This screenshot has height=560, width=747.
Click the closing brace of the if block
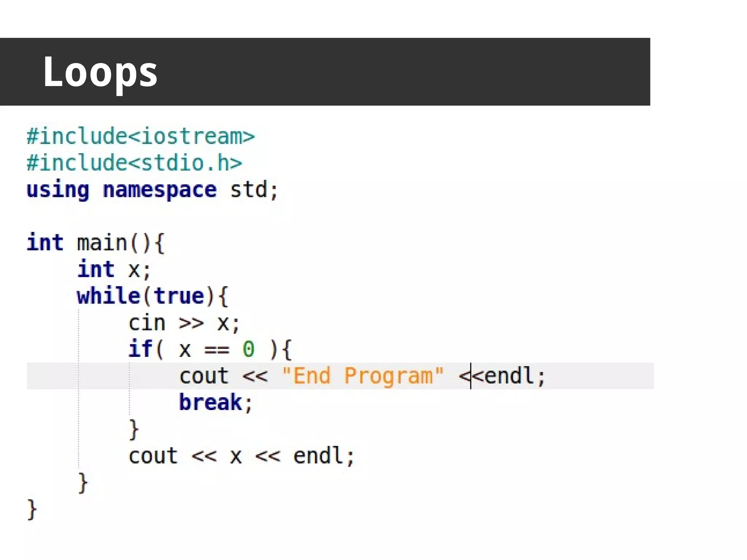click(x=134, y=429)
